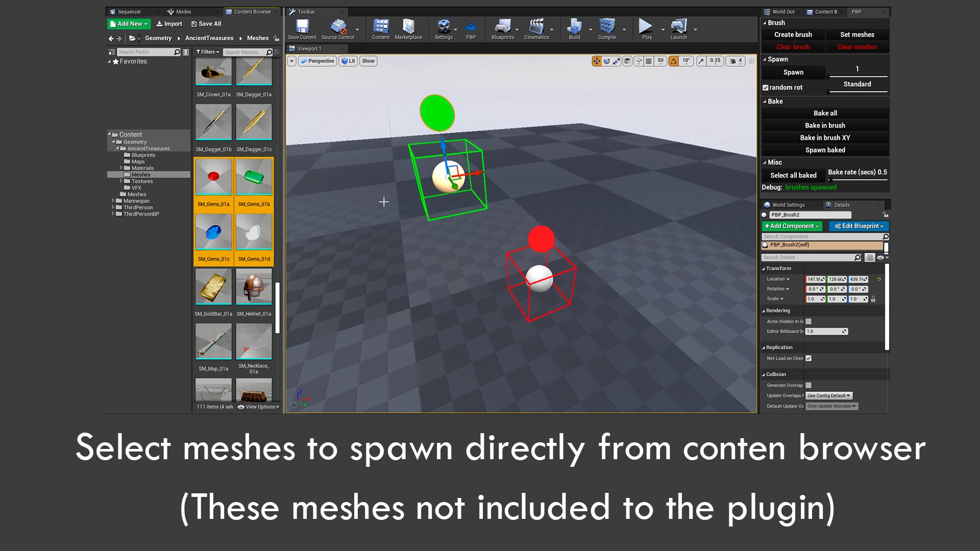The height and width of the screenshot is (551, 980).
Task: Toggle the scale lock in the Transform section
Action: (874, 299)
